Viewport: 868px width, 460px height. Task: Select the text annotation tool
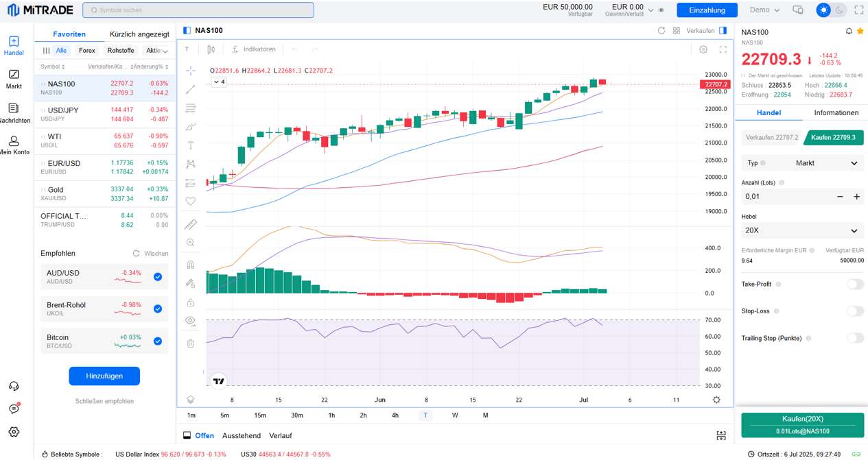(x=191, y=145)
